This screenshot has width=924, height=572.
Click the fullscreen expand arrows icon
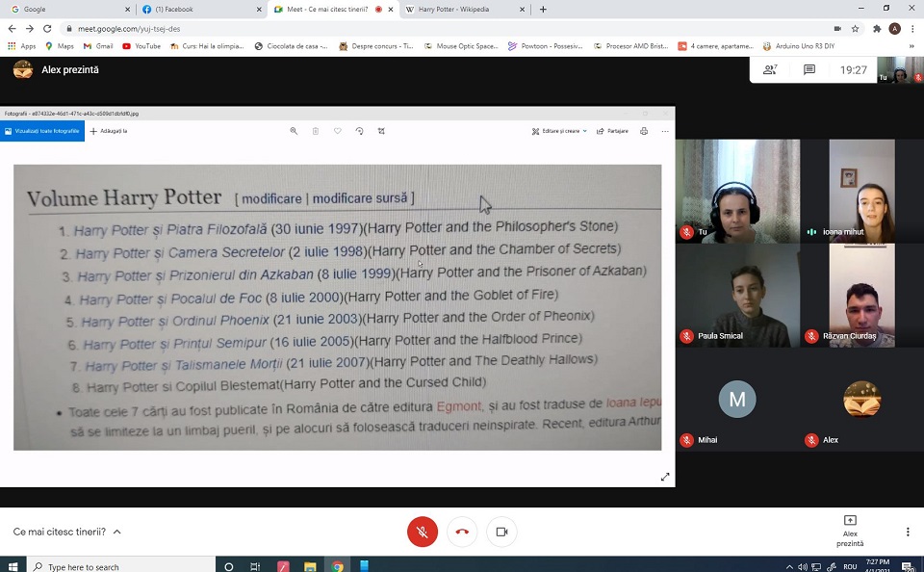click(x=664, y=477)
